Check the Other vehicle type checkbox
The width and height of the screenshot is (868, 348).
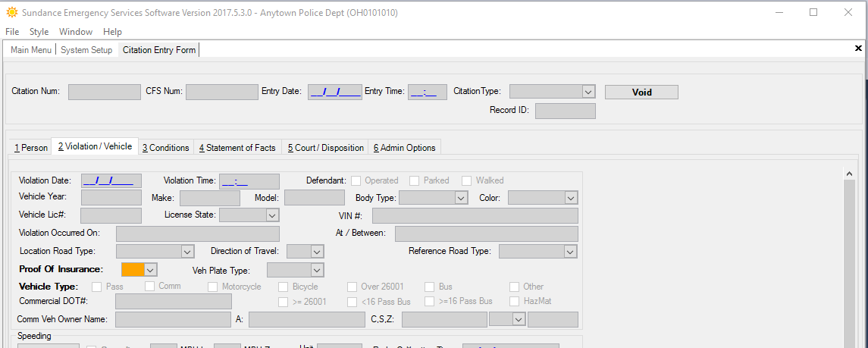[514, 287]
